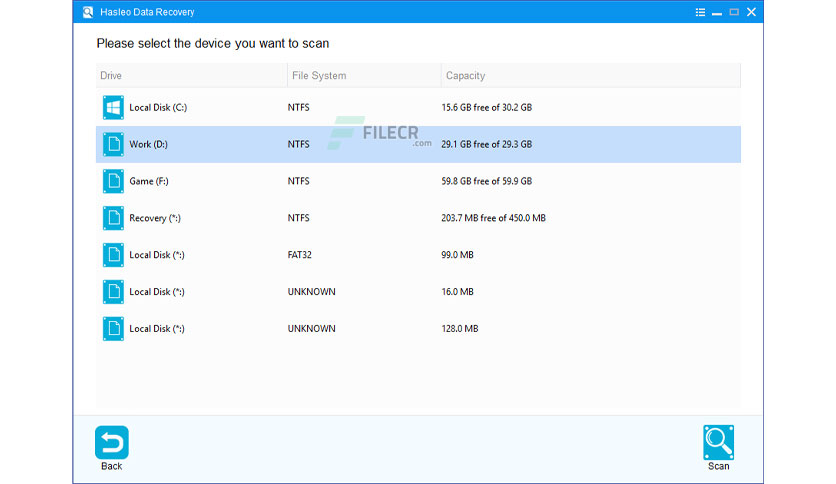The width and height of the screenshot is (836, 484).
Task: Click '29.1 GB free of 29.3 GB' capacity
Action: pos(487,144)
